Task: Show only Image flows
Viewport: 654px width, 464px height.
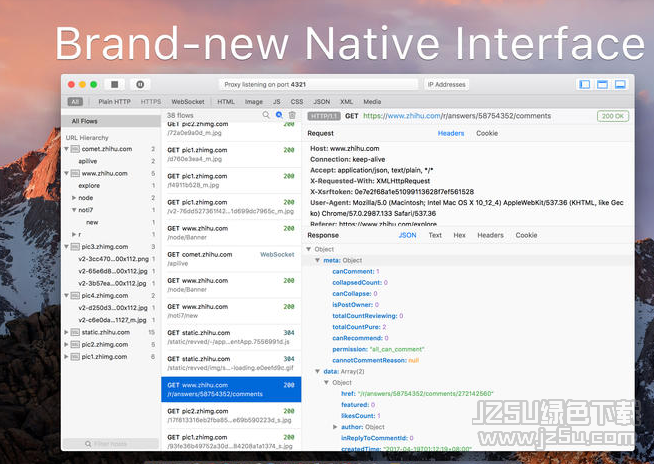Action: (254, 101)
